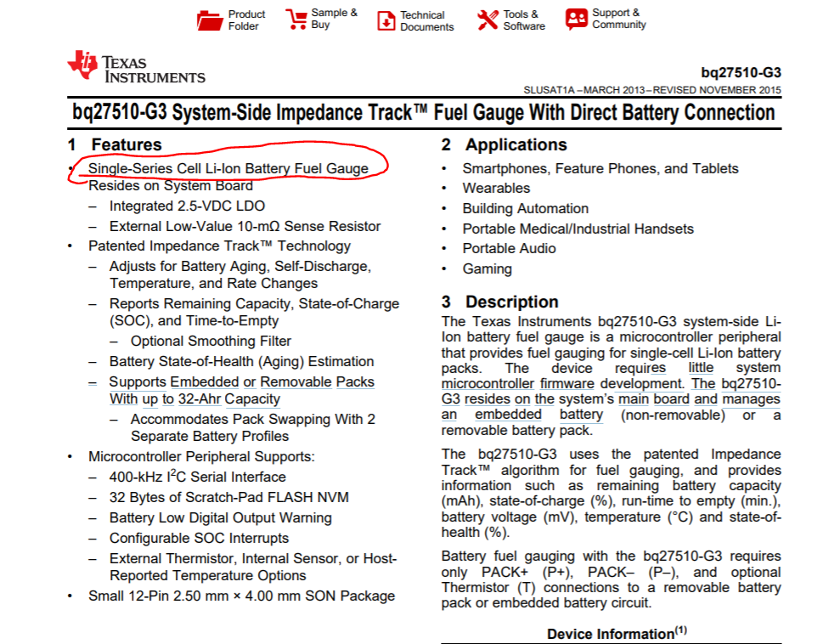Screen dimensions: 823x644
Task: Click paragraph starting 'Battery fuel gauging with the'
Action: click(x=611, y=579)
